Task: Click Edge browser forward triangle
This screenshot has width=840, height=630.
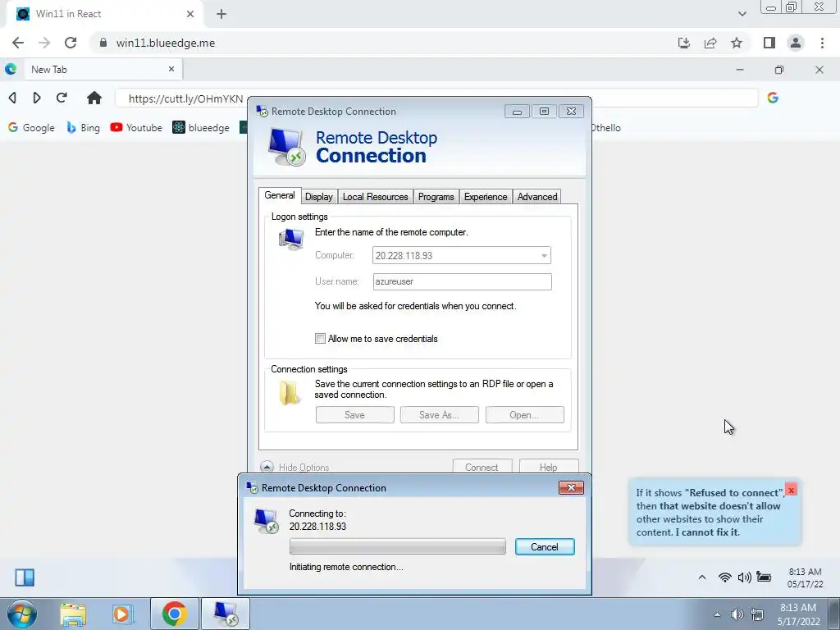Action: click(x=36, y=98)
